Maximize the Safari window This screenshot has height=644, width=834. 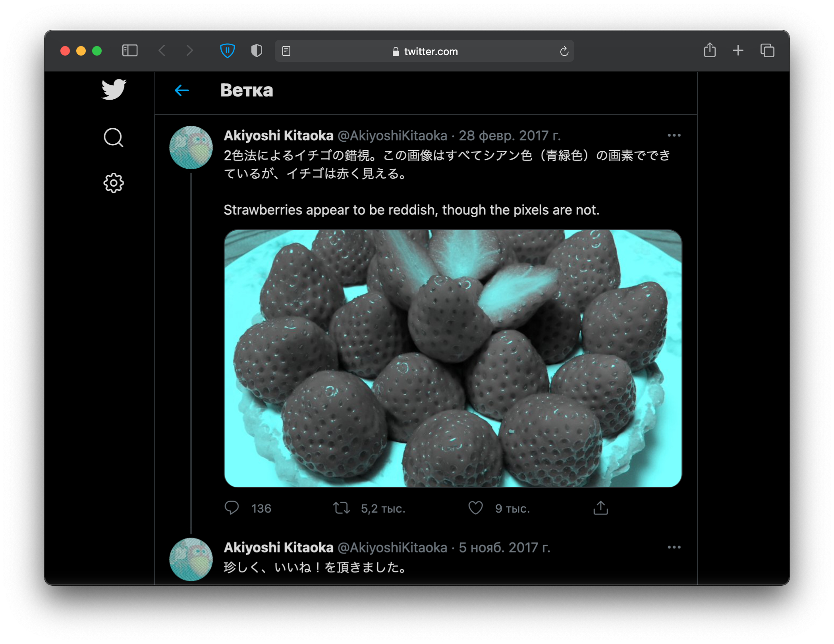click(97, 51)
